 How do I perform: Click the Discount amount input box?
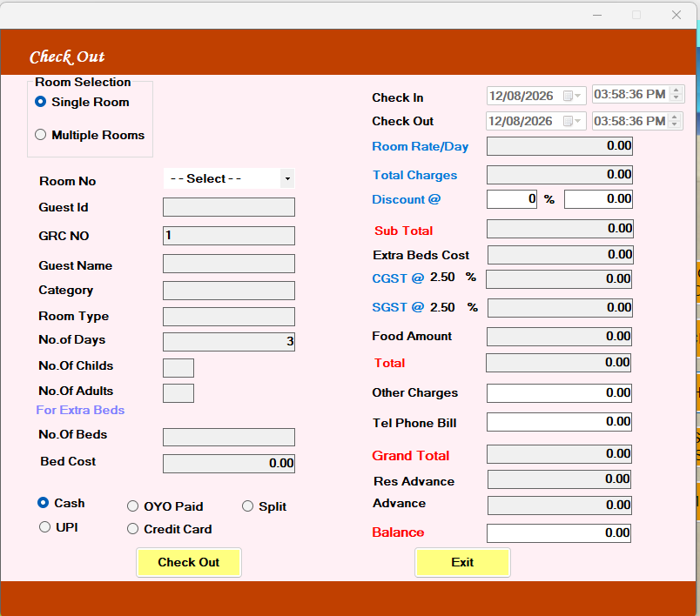[x=599, y=199]
